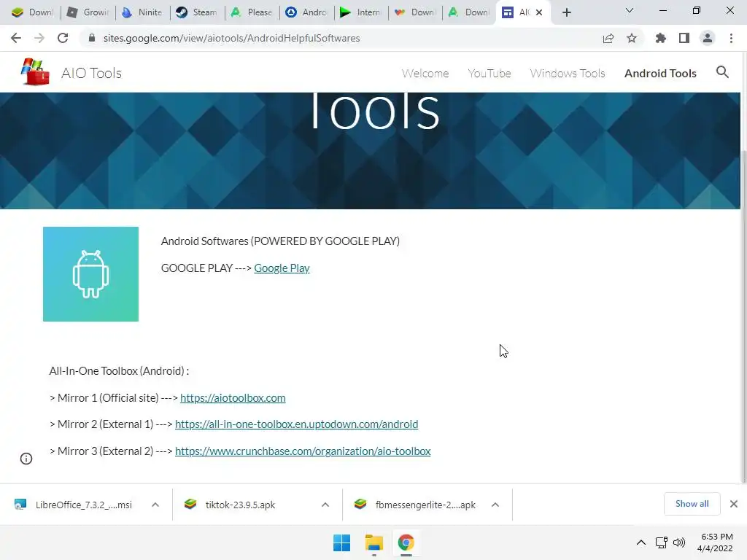This screenshot has height=560, width=747.
Task: View site information lock icon
Action: pyautogui.click(x=92, y=38)
